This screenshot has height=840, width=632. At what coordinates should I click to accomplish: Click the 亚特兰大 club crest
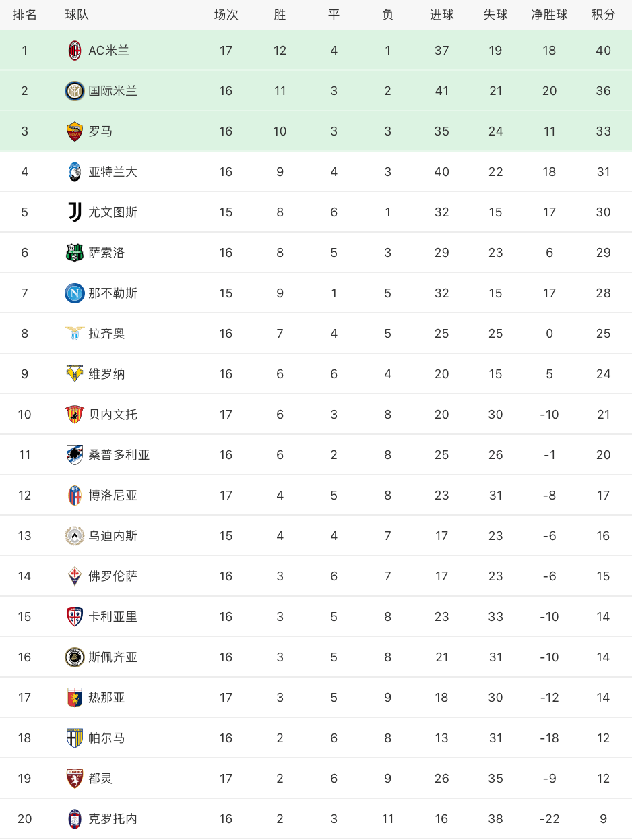point(75,172)
